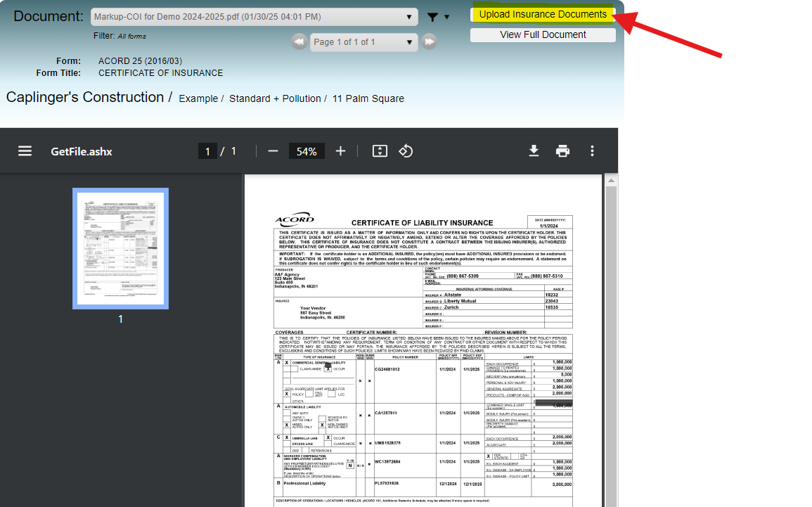Open the Standard + Pollution link
The height and width of the screenshot is (507, 812).
point(275,98)
